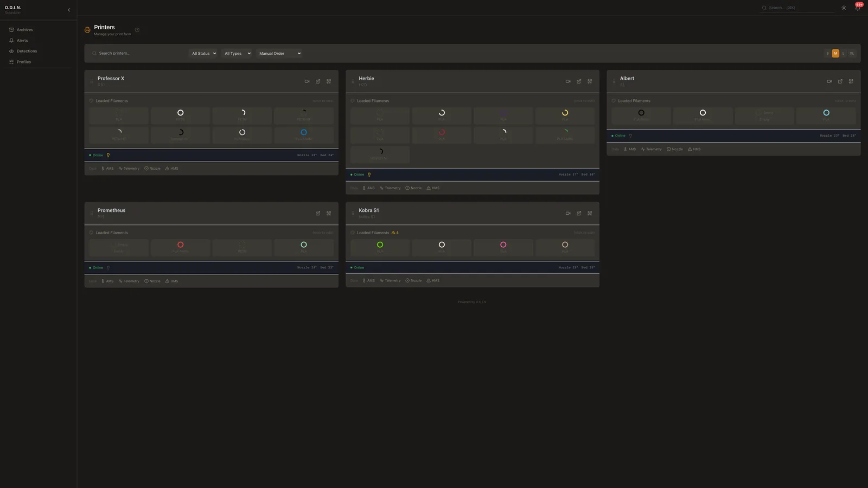
Task: Show Telemetry data for Prometheus
Action: (x=129, y=281)
